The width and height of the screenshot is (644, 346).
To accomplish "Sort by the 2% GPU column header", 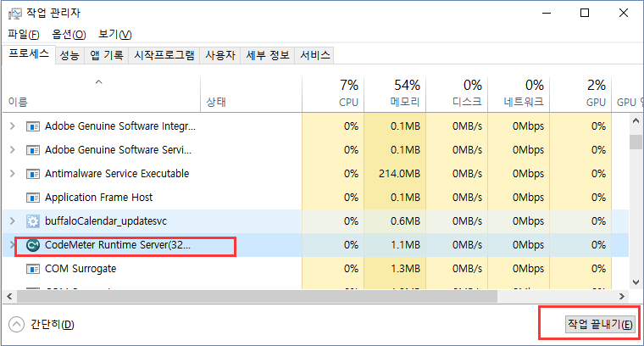I will 580,94.
